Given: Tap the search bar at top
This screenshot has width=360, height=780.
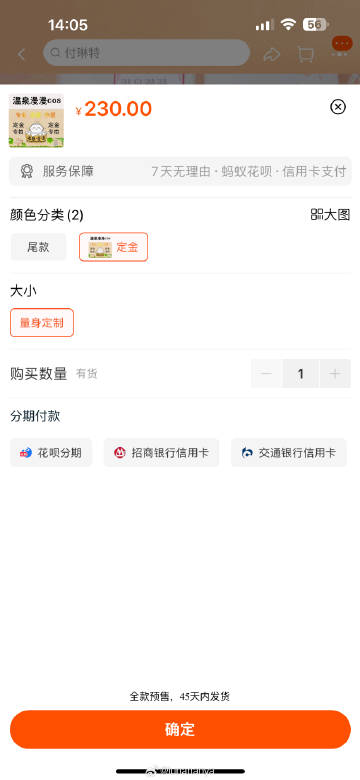Looking at the screenshot, I should point(146,53).
